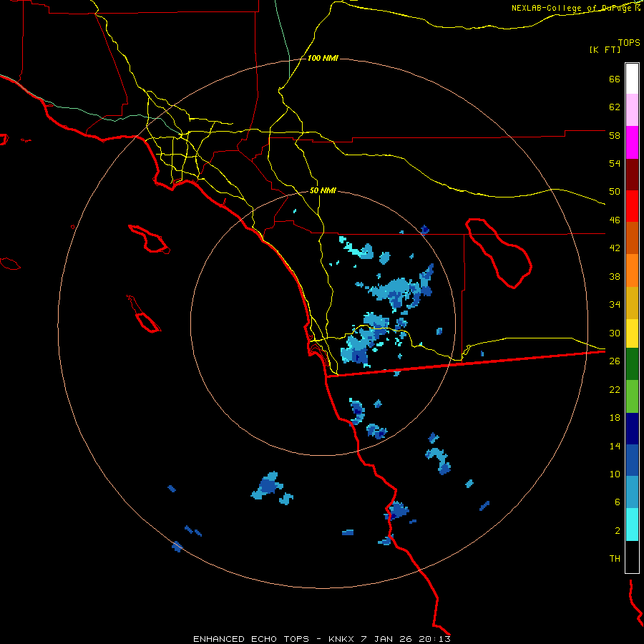Image resolution: width=644 pixels, height=644 pixels.
Task: Select the light orange swatch in the color bar
Action: click(632, 270)
